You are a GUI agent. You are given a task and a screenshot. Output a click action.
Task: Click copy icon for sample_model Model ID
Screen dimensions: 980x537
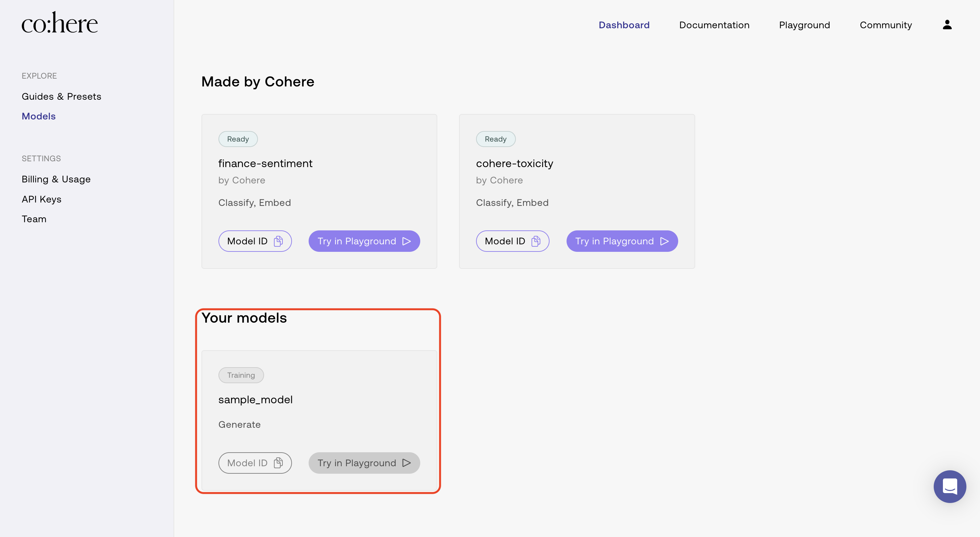(278, 463)
